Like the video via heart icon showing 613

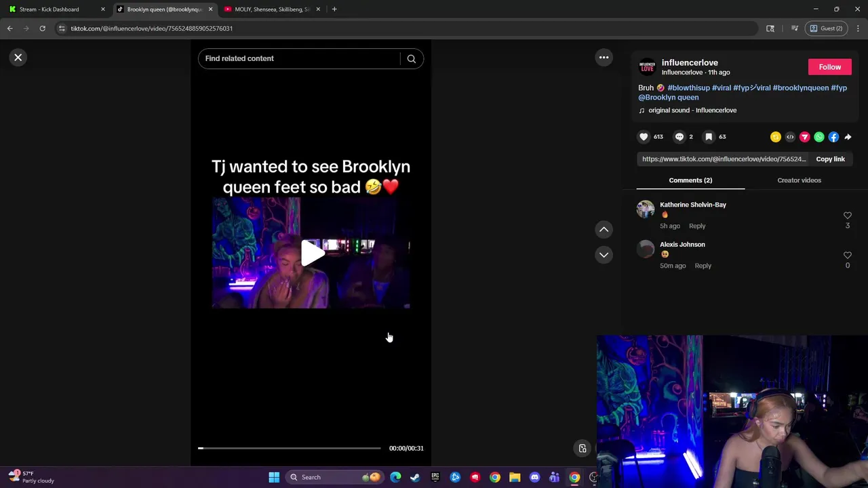[644, 137]
